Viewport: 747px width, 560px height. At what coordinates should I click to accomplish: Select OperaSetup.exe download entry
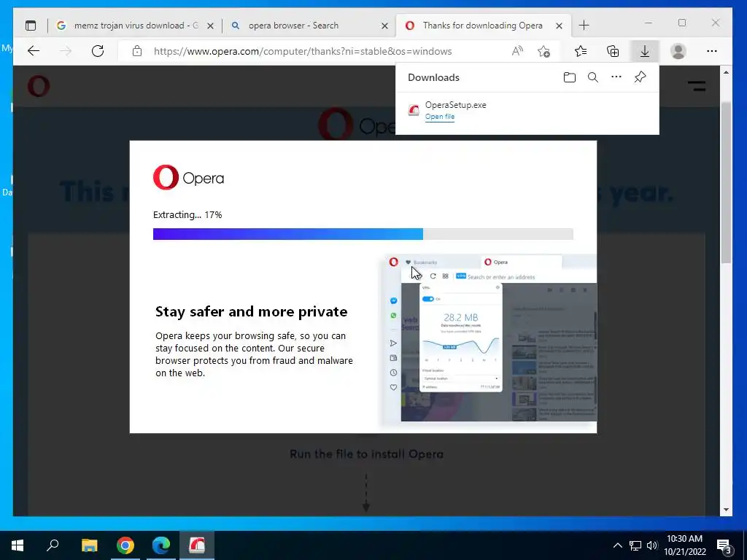pos(527,111)
